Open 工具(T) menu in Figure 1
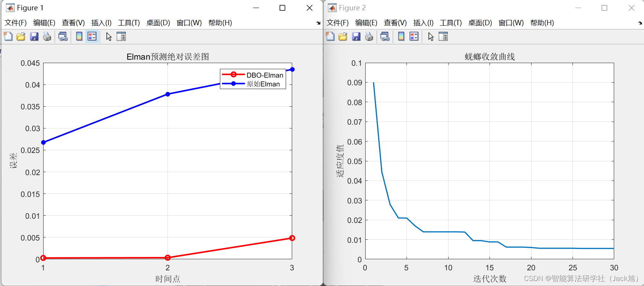The width and height of the screenshot is (644, 286). (x=129, y=23)
